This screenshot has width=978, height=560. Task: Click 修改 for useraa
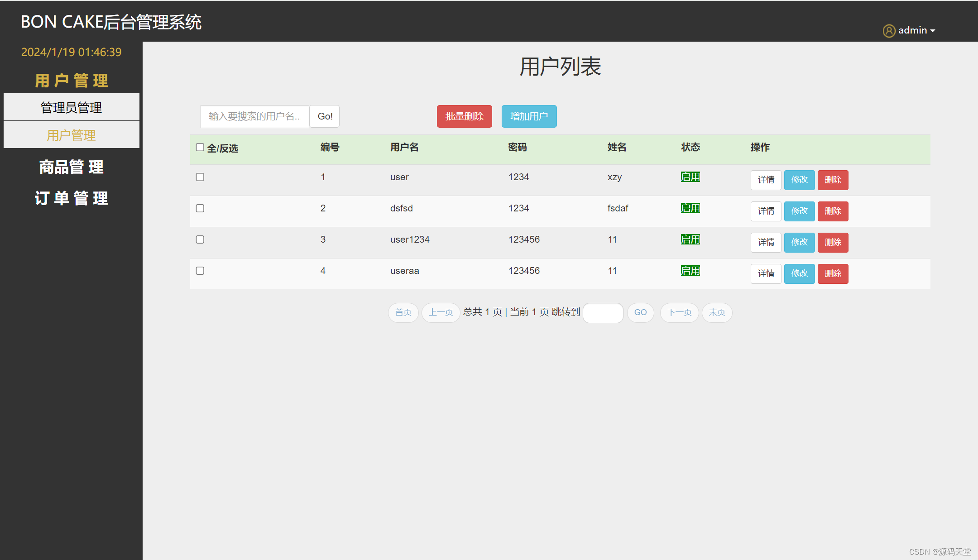[800, 273]
